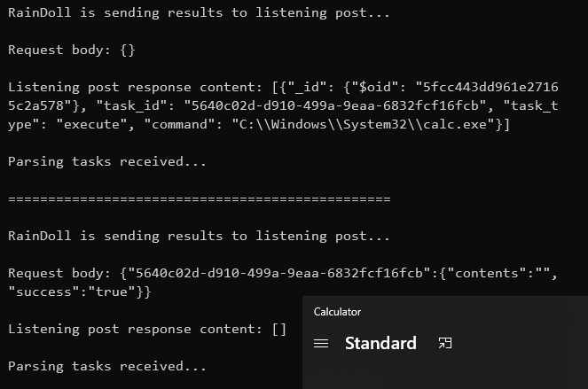Click the second RainDoll sending results line
The image size is (588, 389).
pyautogui.click(x=199, y=236)
